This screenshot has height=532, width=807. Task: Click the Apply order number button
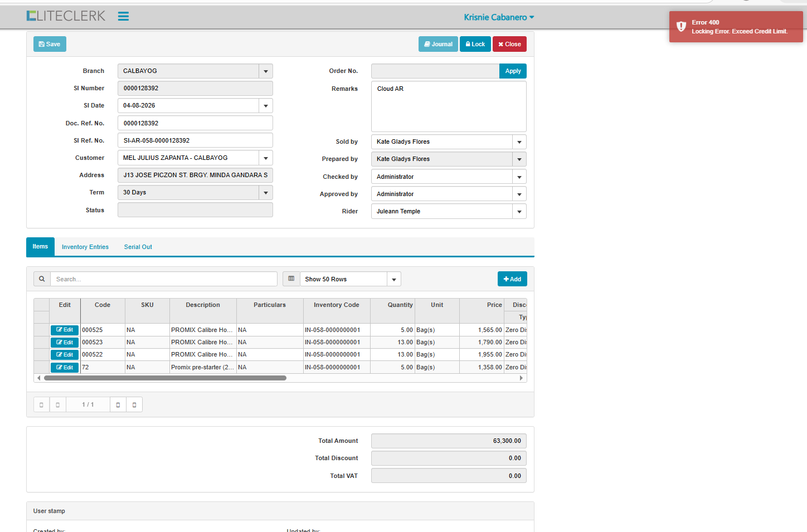point(513,71)
